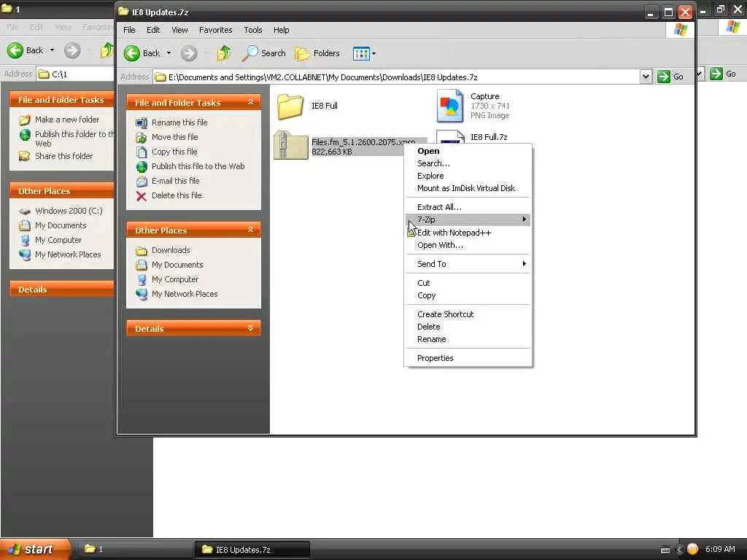Click Rename this file
This screenshot has width=747, height=560.
tap(179, 122)
